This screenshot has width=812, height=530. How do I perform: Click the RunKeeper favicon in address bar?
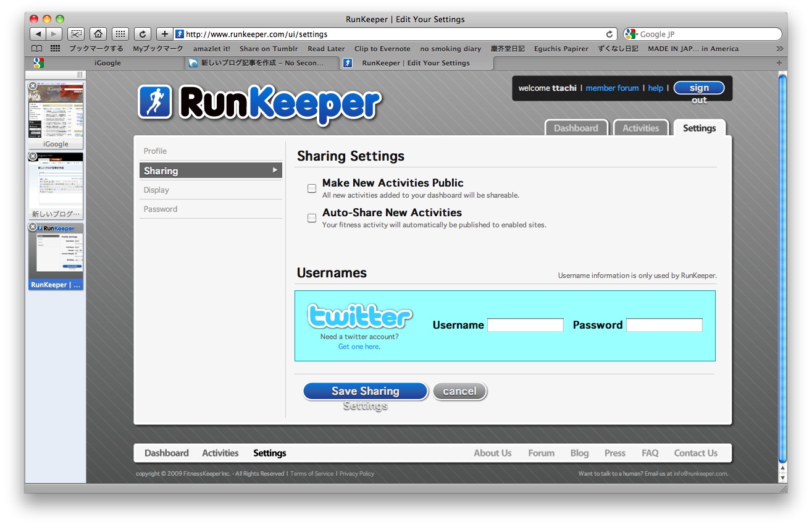180,34
